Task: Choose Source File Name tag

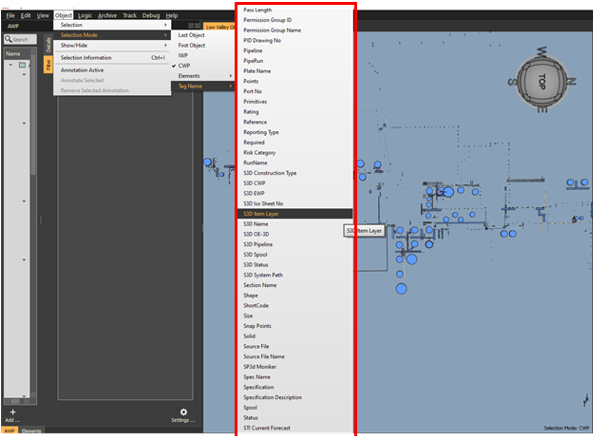Action: click(x=295, y=357)
